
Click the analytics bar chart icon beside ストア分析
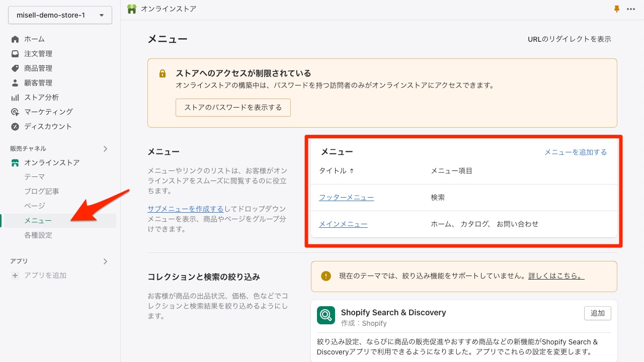click(x=15, y=98)
